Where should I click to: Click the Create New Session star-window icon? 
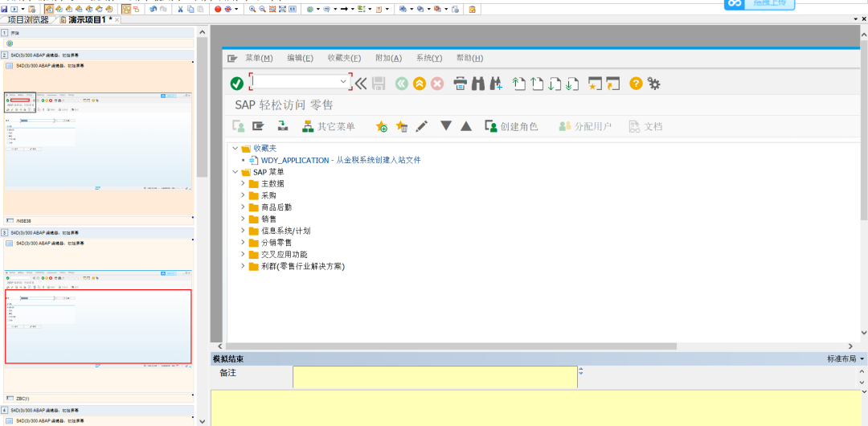pyautogui.click(x=595, y=84)
